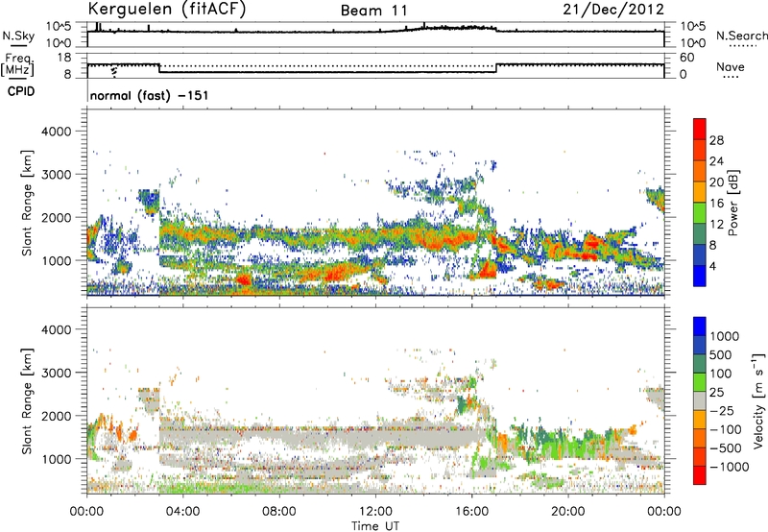768x532 pixels.
Task: Click the "-100" Velocity color bar label
Action: [726, 429]
